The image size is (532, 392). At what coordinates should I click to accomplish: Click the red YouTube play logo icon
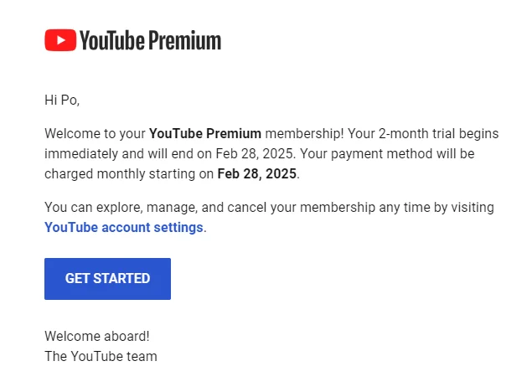pos(60,40)
